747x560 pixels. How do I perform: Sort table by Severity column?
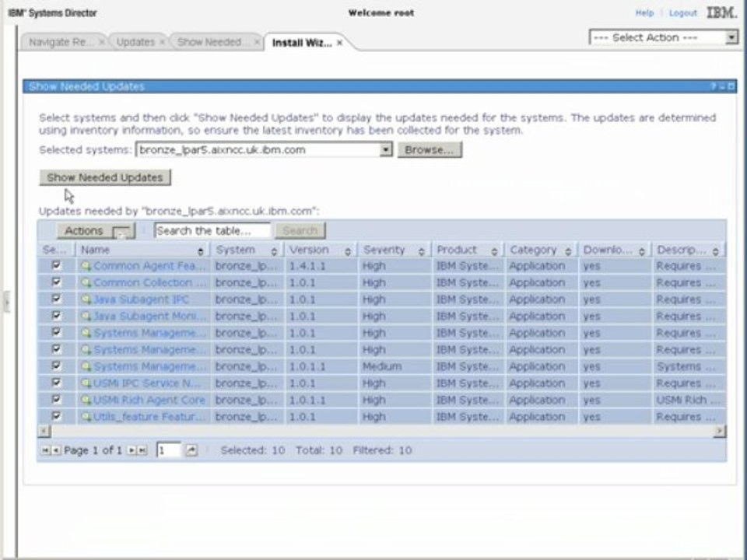click(421, 251)
